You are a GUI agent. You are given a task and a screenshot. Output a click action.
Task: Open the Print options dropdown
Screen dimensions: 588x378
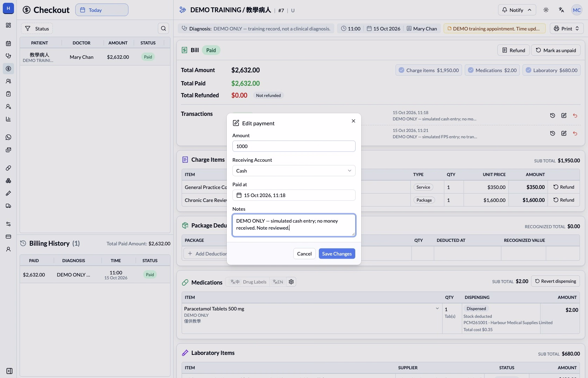567,28
